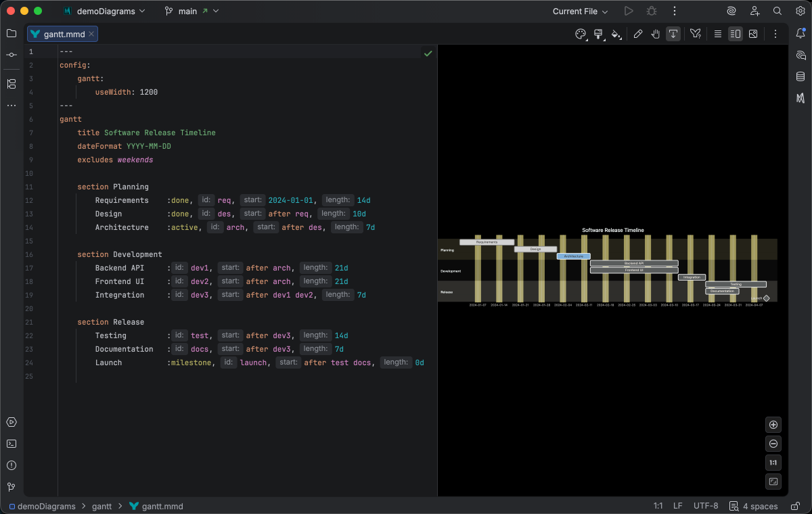
Task: Open the Commit tool window icon
Action: 12,55
